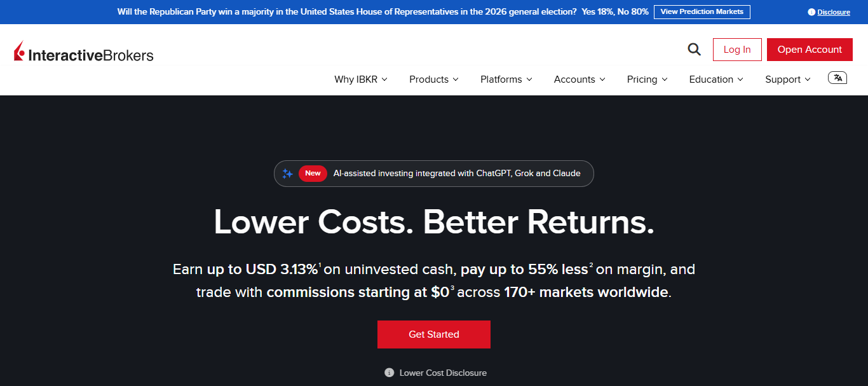868x386 pixels.
Task: Click the Log In button
Action: point(737,50)
